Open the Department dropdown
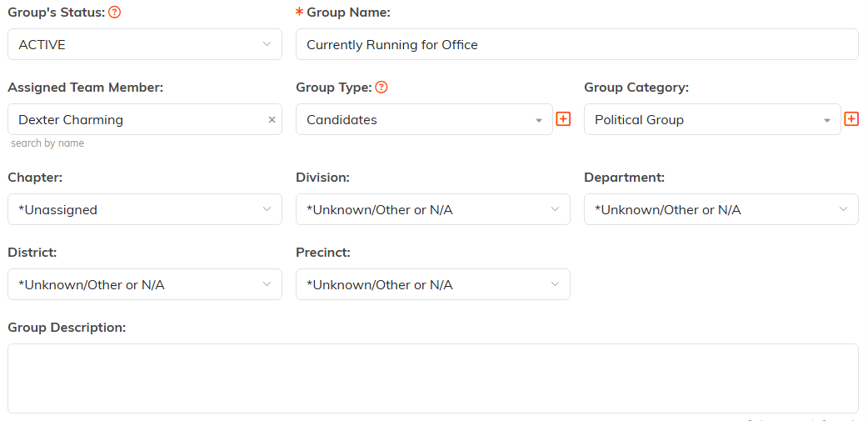 click(x=721, y=209)
